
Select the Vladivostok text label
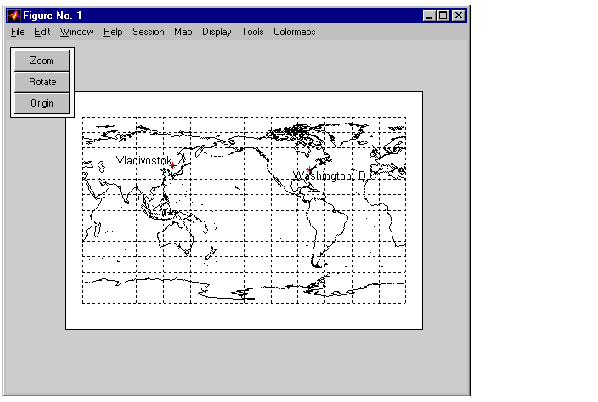[143, 160]
